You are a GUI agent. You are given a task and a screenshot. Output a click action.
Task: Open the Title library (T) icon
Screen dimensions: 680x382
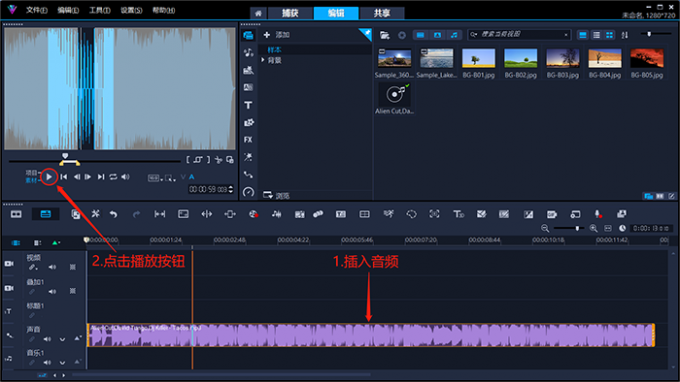pyautogui.click(x=248, y=105)
